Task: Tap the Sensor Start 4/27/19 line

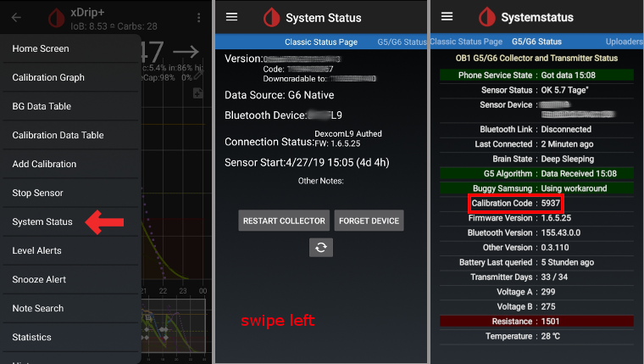Action: pos(307,162)
